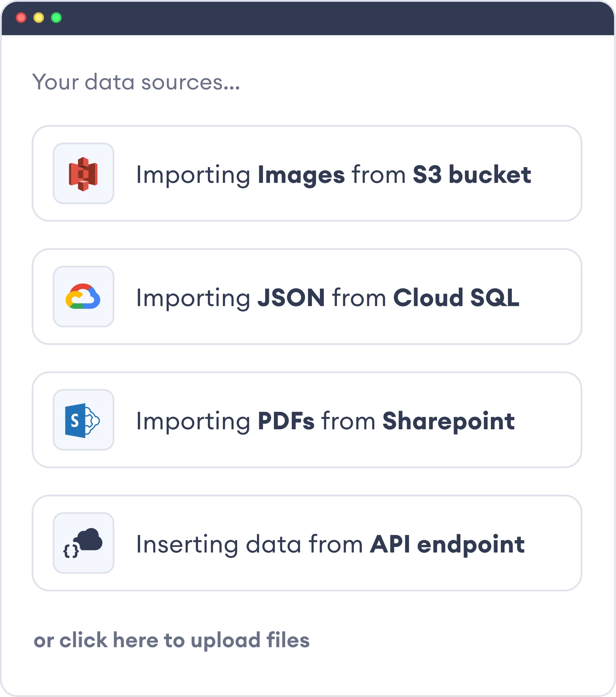Click the API cloud braces icon

pos(84,543)
